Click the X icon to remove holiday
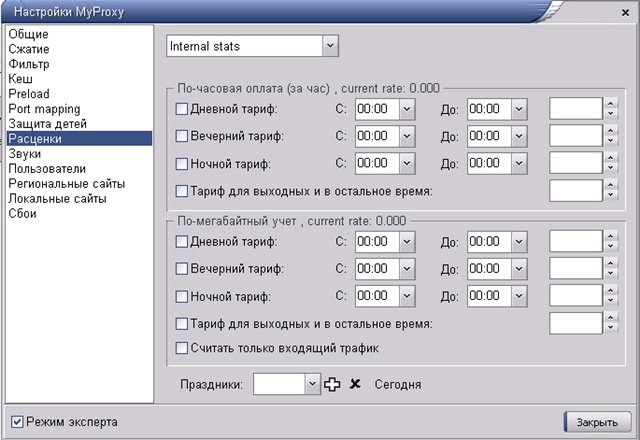 355,384
